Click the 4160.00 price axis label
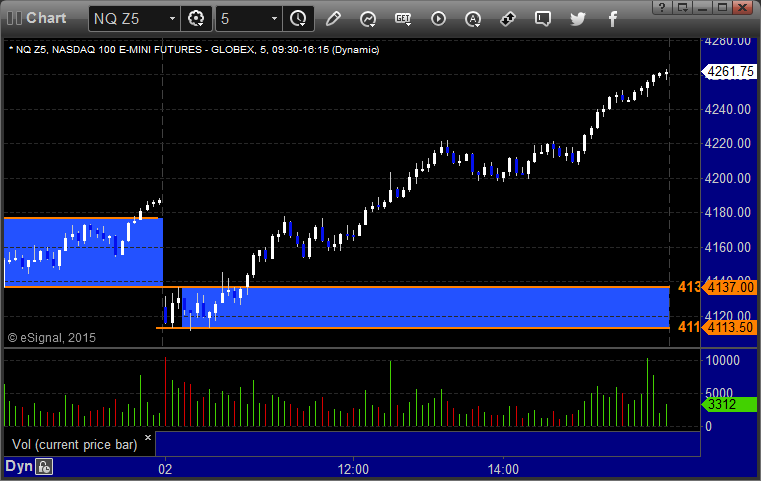 [x=728, y=247]
